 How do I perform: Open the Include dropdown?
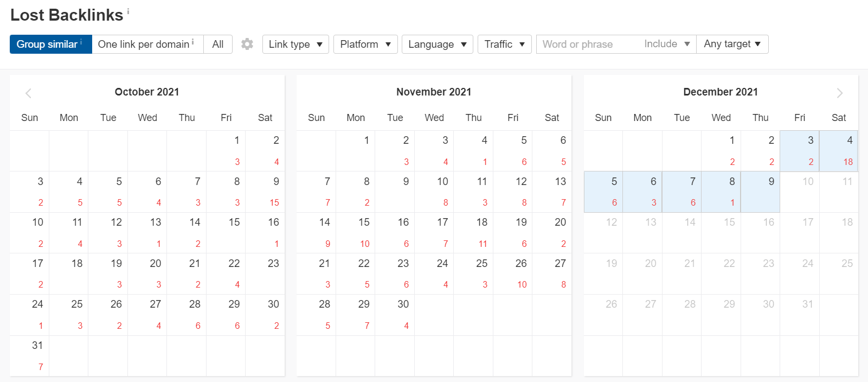pyautogui.click(x=667, y=44)
